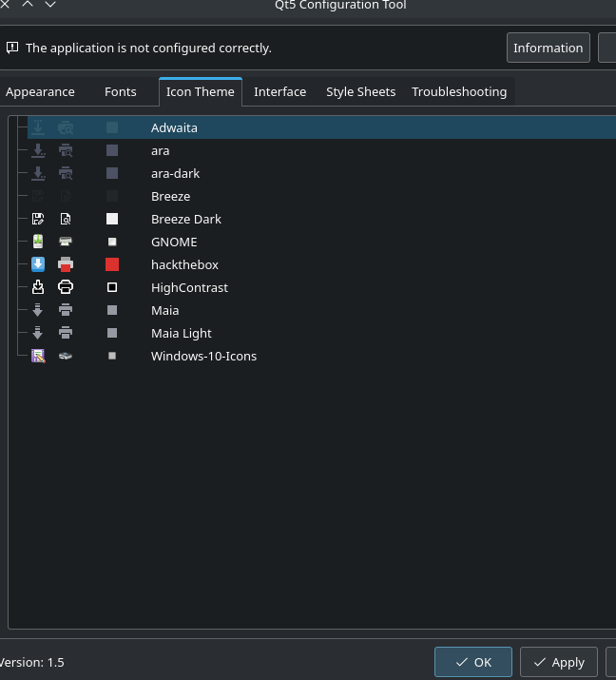Click the window keep-below down arrow
Screen dimensions: 616x680
(50, 4)
